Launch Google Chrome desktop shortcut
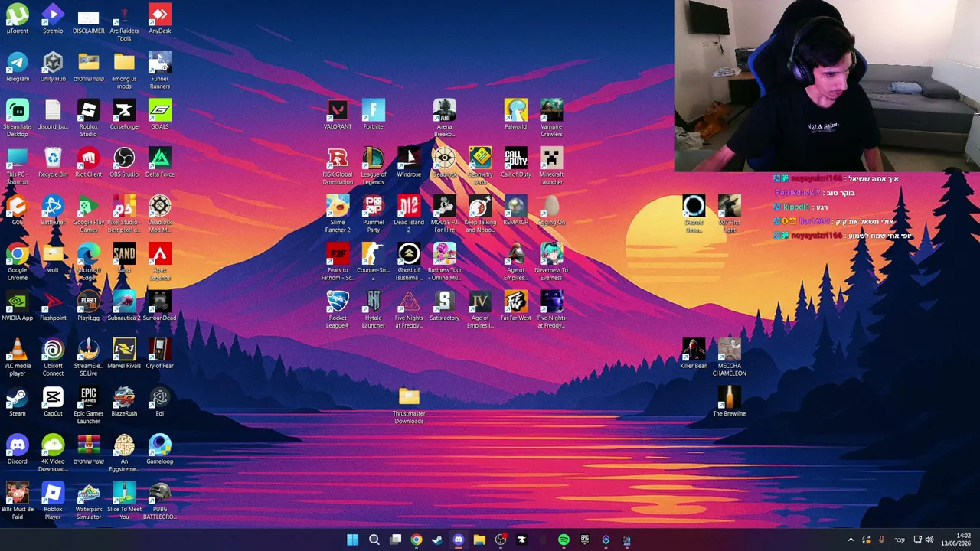This screenshot has height=551, width=980. [17, 262]
